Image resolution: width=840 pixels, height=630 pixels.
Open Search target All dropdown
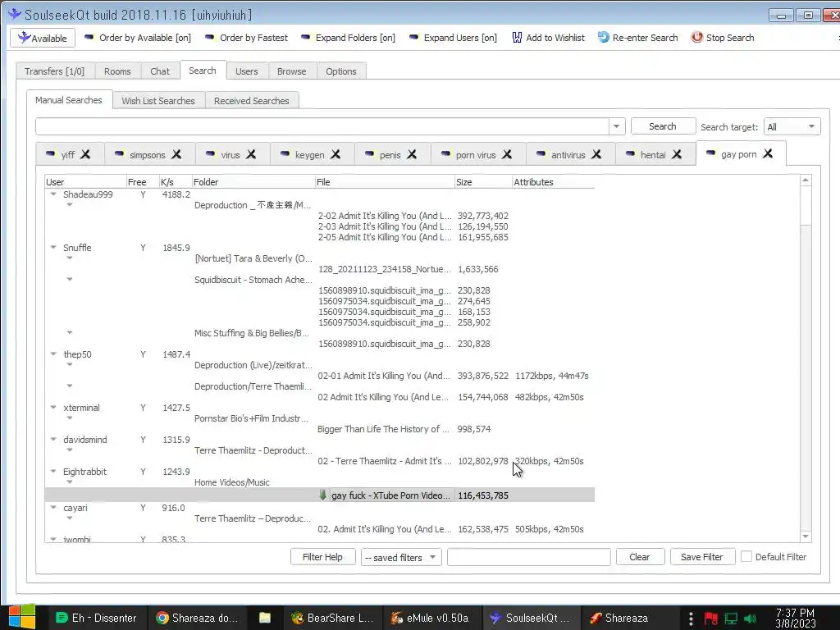click(x=792, y=127)
